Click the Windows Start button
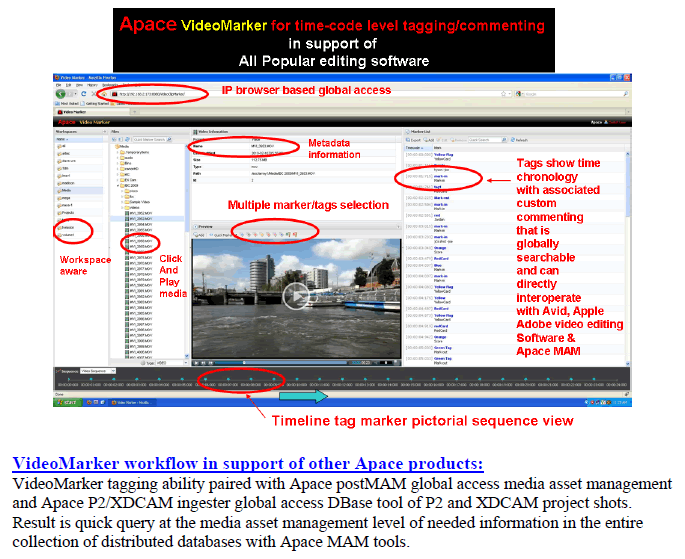This screenshot has width=685, height=559. pyautogui.click(x=68, y=402)
